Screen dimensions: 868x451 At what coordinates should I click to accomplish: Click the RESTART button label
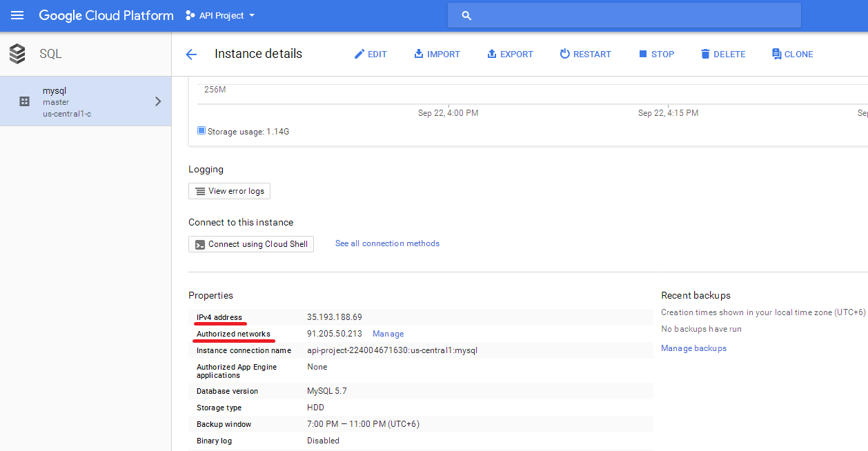592,54
